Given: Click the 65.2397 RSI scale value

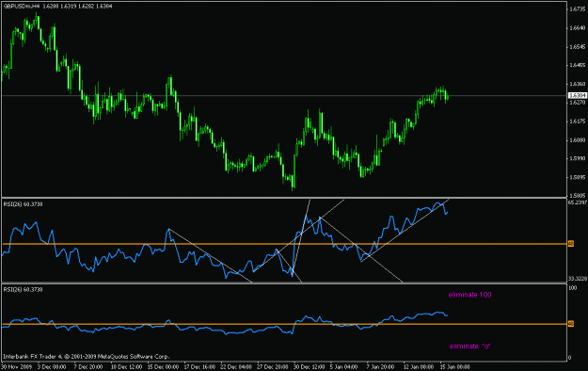Looking at the screenshot, I should point(578,202).
